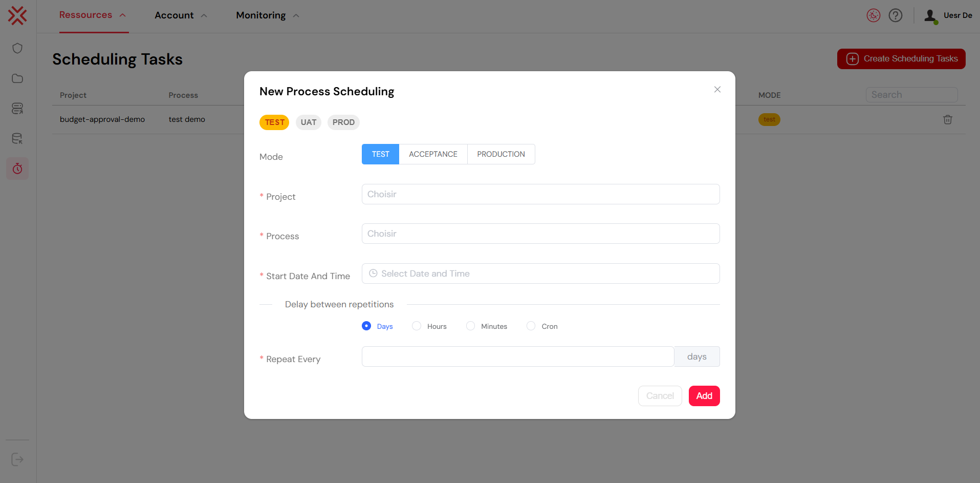The image size is (980, 483).
Task: Click the MODE column header
Action: (x=769, y=95)
